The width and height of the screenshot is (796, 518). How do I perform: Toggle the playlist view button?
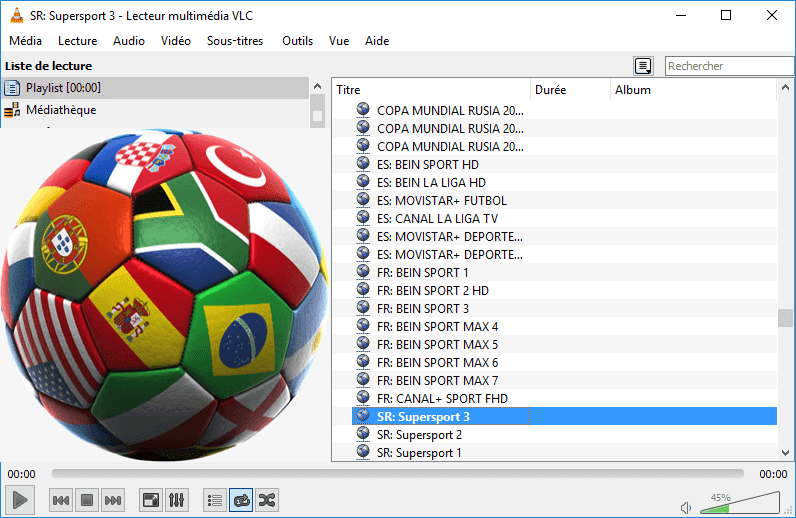click(215, 501)
